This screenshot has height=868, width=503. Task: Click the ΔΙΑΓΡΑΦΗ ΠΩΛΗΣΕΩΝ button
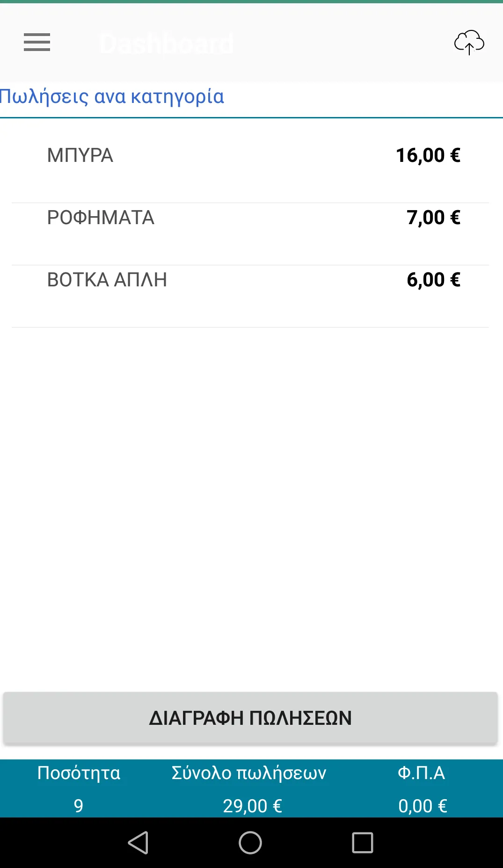250,718
